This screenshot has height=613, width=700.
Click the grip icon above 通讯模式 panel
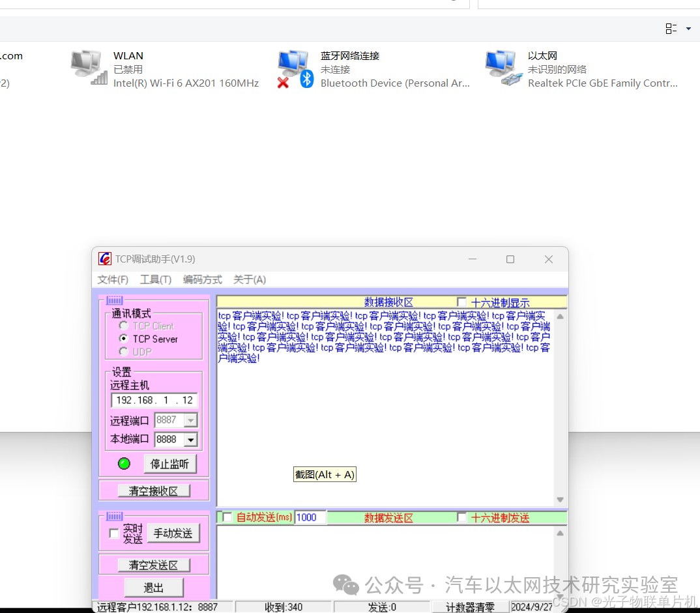point(115,300)
